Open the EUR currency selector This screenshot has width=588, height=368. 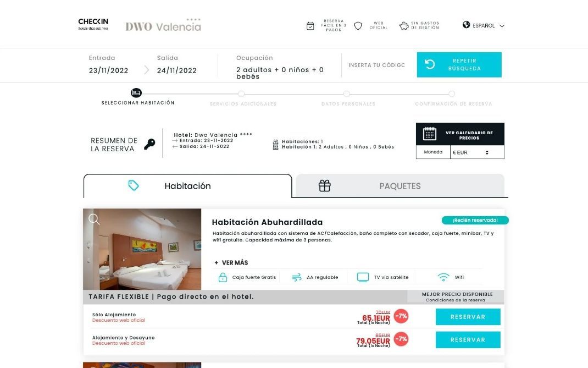point(477,152)
